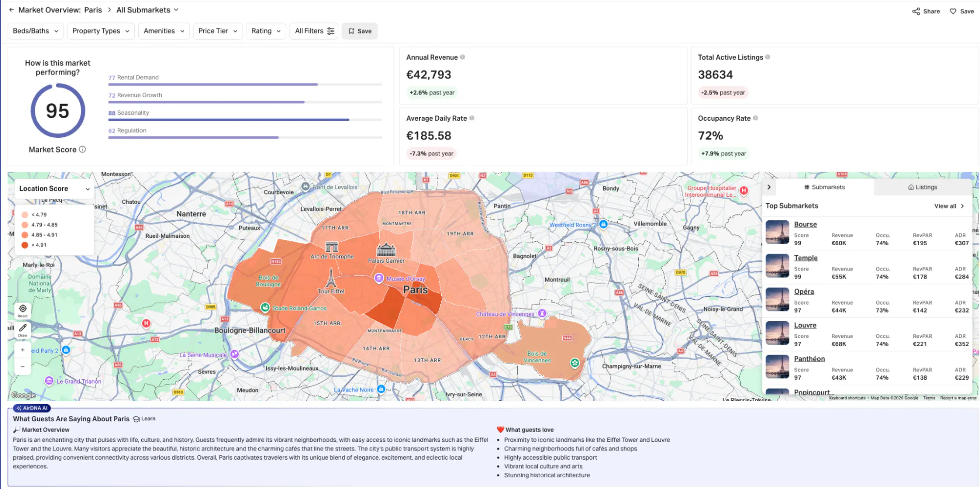The image size is (980, 489).
Task: Click View all top submarkets link
Action: click(949, 206)
